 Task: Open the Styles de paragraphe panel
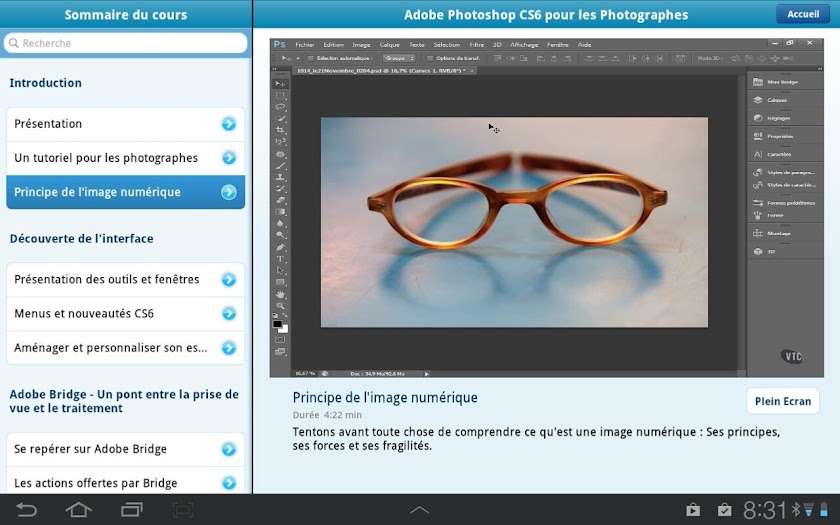point(785,172)
